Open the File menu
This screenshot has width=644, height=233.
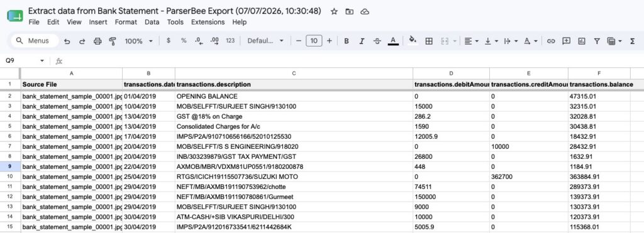(x=34, y=22)
